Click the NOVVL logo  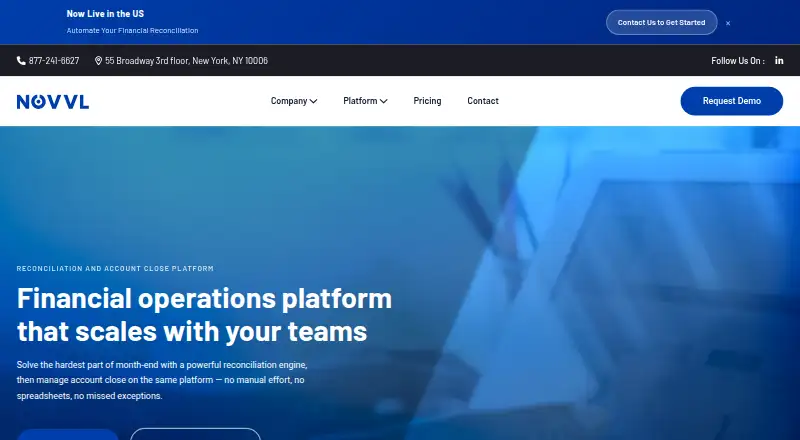click(53, 102)
